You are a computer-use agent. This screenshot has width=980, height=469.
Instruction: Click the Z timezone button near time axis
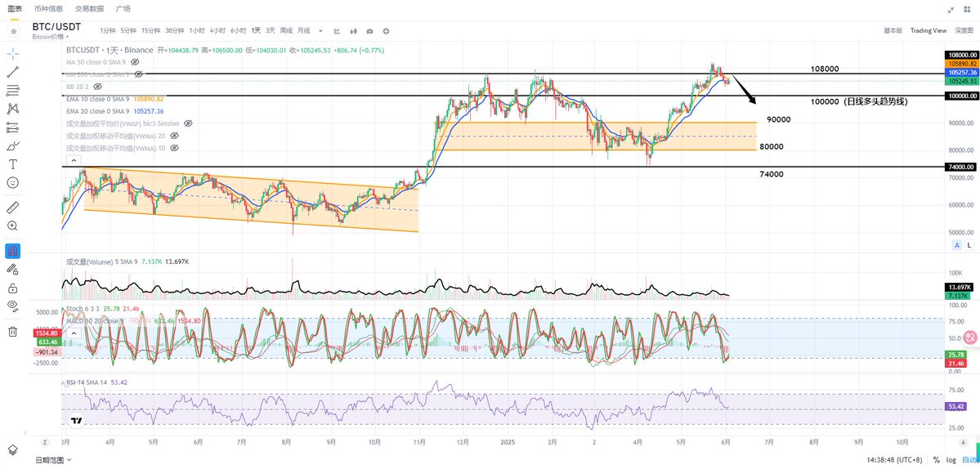tap(45, 441)
